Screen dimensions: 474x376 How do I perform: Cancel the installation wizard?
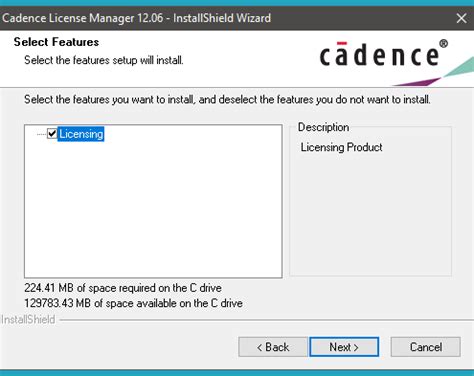click(x=426, y=347)
